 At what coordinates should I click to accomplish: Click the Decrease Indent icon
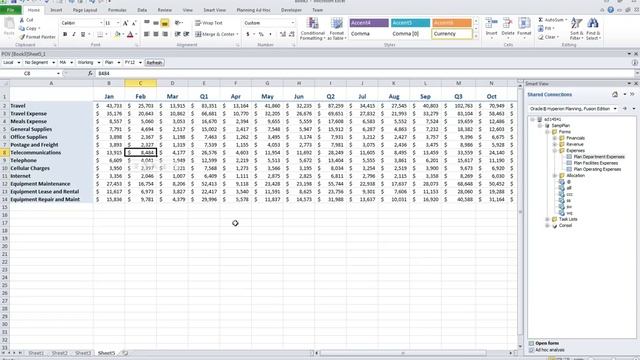click(178, 34)
